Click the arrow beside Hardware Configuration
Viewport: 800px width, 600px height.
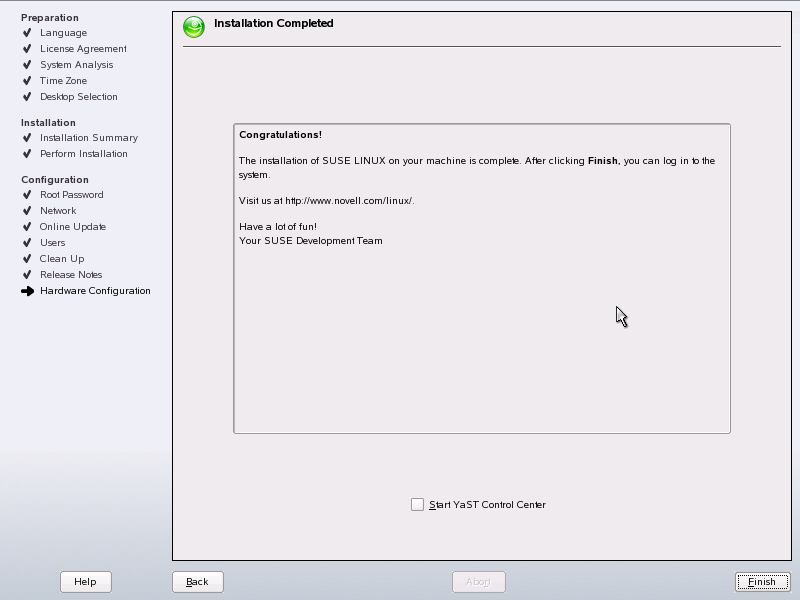tap(28, 291)
